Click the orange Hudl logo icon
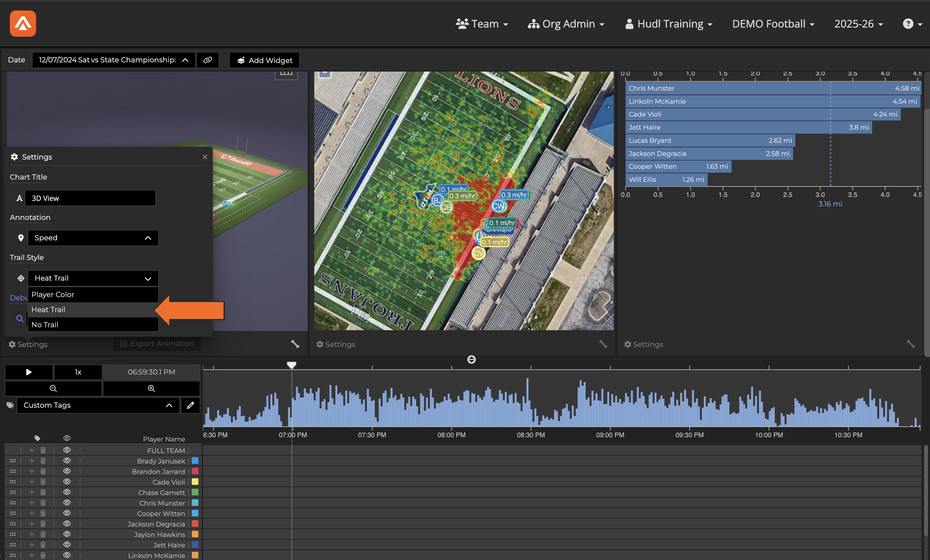 (23, 23)
